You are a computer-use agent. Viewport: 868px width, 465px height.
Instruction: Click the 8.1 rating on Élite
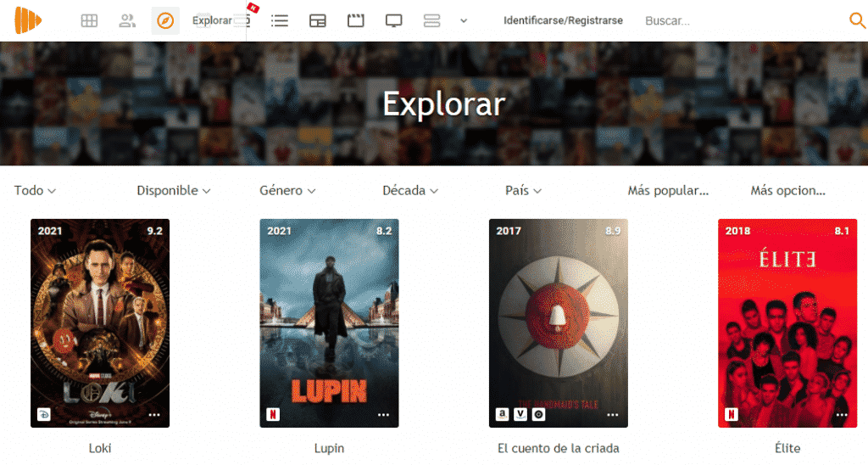click(x=842, y=231)
